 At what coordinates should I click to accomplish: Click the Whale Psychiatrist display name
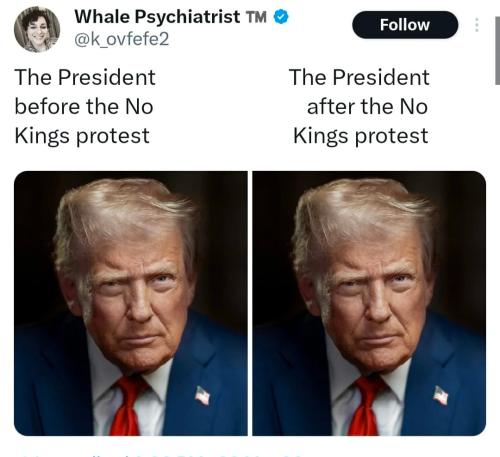click(x=157, y=17)
